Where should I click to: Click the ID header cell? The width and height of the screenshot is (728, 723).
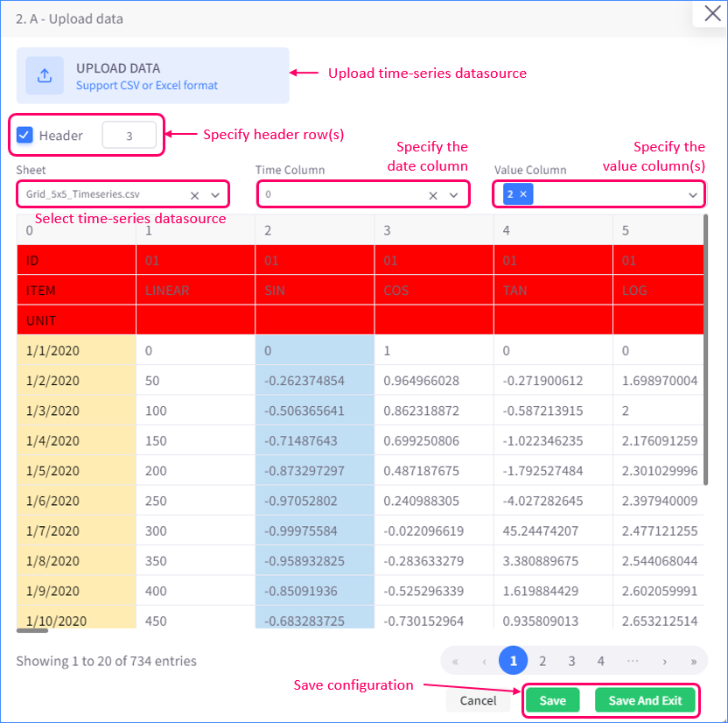pos(77,260)
